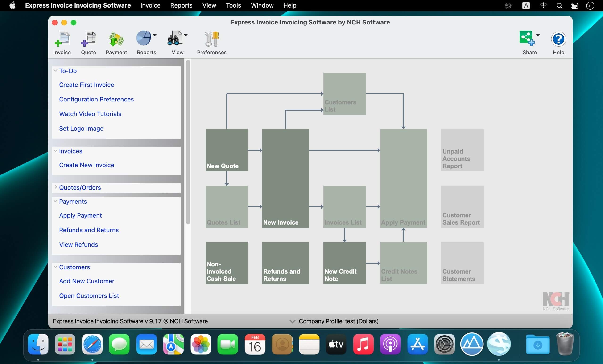
Task: Open Calendar from the Dock
Action: pos(255,344)
